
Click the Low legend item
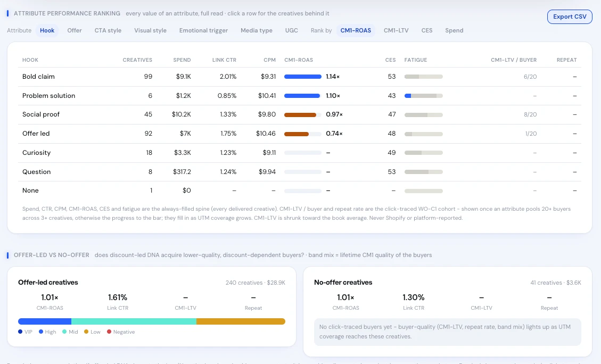point(92,332)
